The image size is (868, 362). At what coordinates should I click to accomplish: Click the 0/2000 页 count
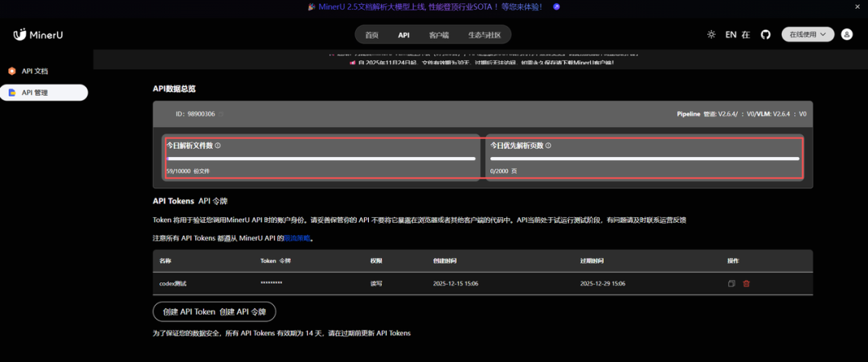click(x=504, y=171)
